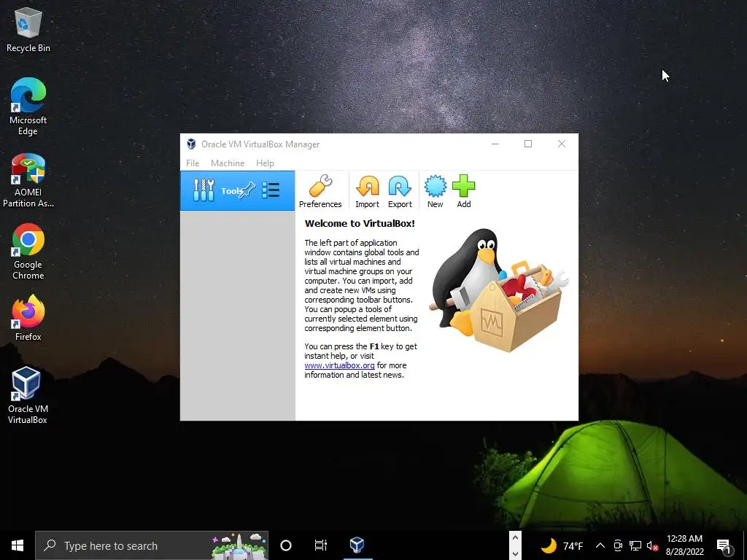
Task: Show hidden system tray icons
Action: pos(600,545)
